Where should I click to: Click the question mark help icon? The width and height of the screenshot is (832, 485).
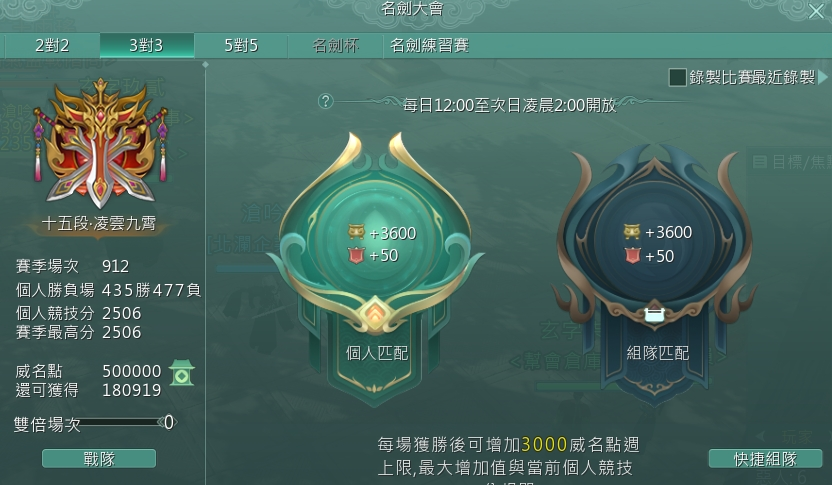[326, 101]
